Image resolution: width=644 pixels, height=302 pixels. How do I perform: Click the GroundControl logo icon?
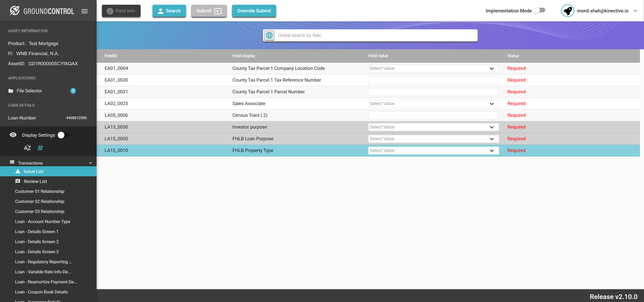15,11
